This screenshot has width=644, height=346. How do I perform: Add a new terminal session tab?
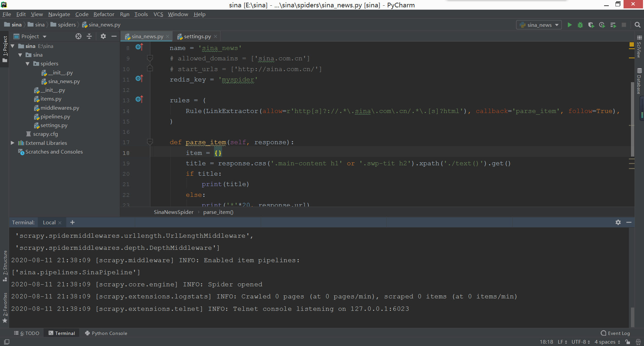(x=72, y=222)
